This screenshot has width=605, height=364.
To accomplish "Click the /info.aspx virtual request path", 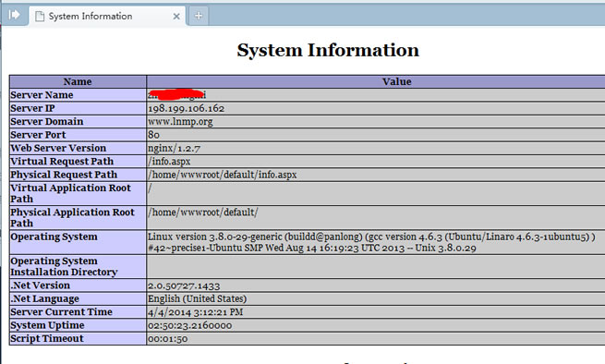I will click(169, 162).
